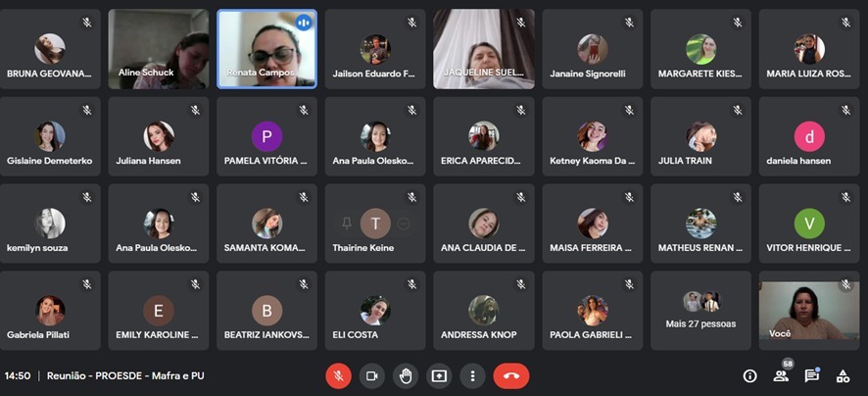This screenshot has width=868, height=396.
Task: Click muted mic icon on Gabriela Pillati tile
Action: tap(87, 284)
